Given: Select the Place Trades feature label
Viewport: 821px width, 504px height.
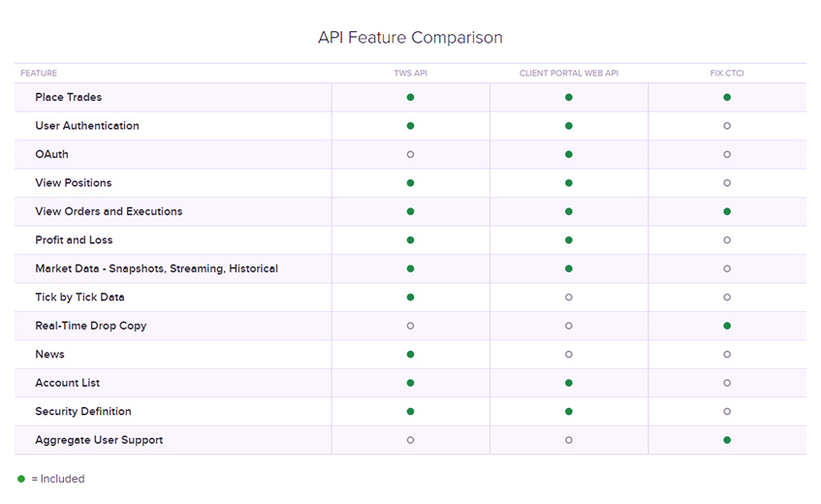Looking at the screenshot, I should click(x=69, y=97).
